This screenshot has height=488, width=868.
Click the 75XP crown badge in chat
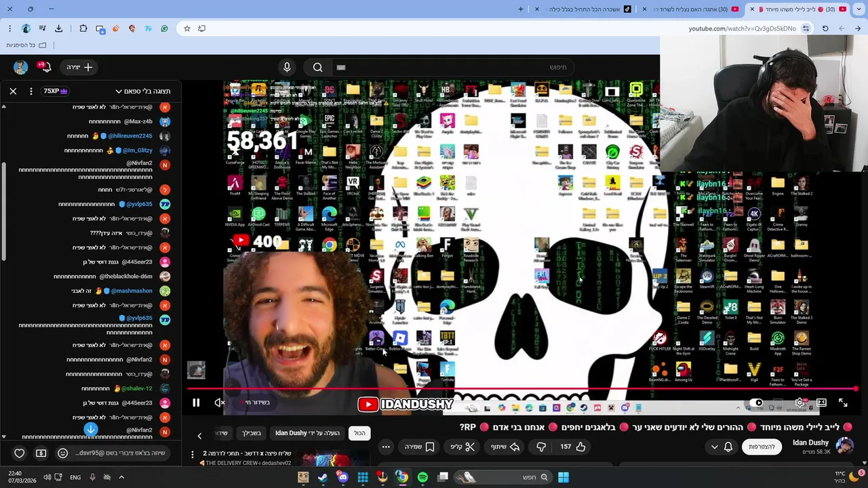point(55,91)
